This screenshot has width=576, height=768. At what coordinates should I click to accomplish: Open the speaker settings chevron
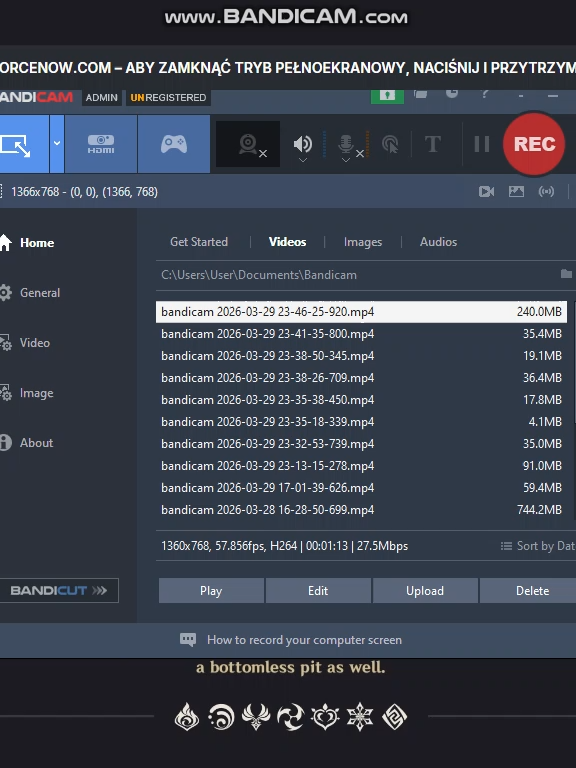pos(303,160)
